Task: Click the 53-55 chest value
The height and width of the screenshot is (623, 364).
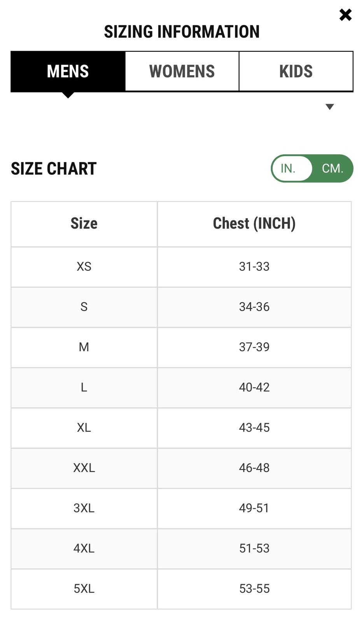Action: 254,588
